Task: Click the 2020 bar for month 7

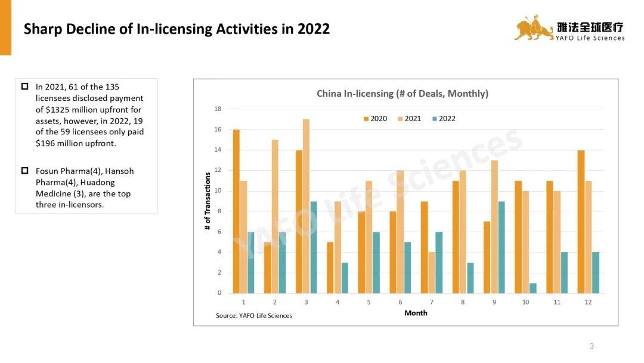Action: coord(425,247)
